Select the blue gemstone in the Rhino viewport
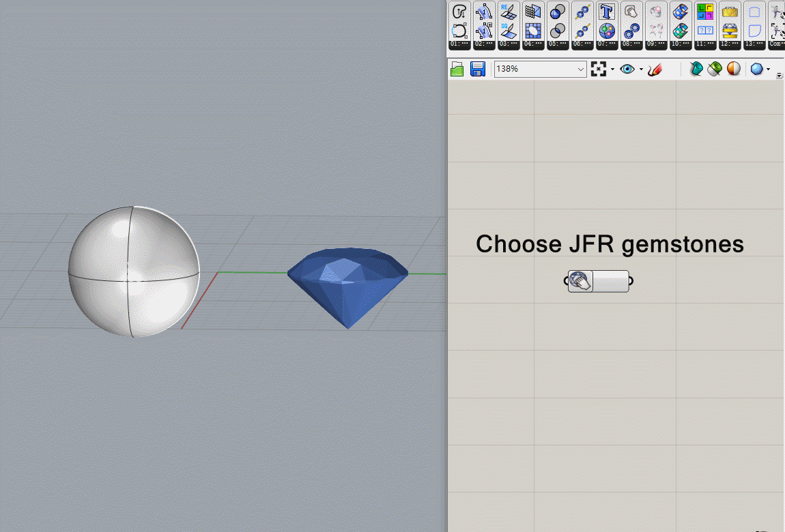Screen dimensions: 785x532 coord(348,288)
